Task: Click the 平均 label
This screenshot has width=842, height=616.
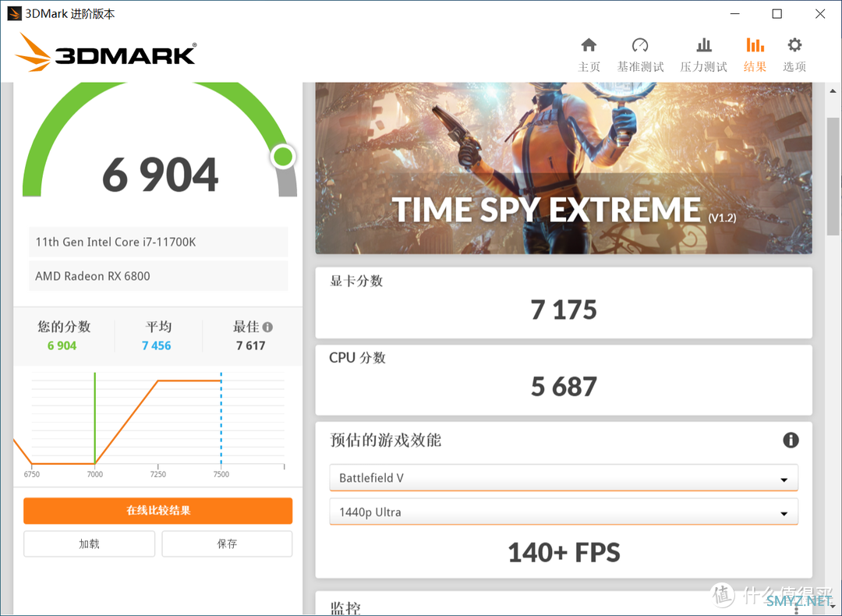Action: [158, 327]
